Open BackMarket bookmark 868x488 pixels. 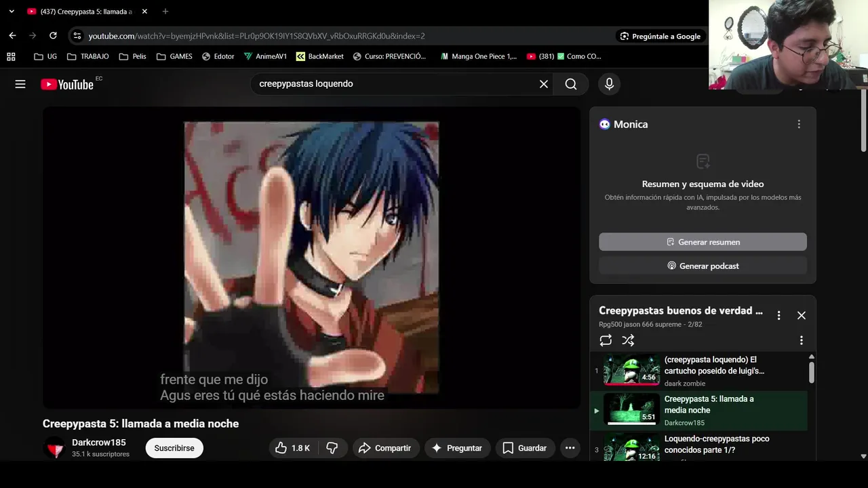point(319,56)
